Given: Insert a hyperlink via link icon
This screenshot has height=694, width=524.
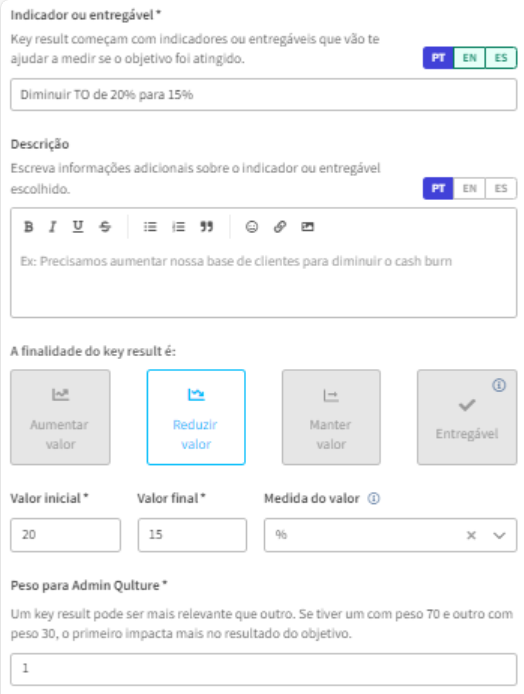Looking at the screenshot, I should coord(280,227).
